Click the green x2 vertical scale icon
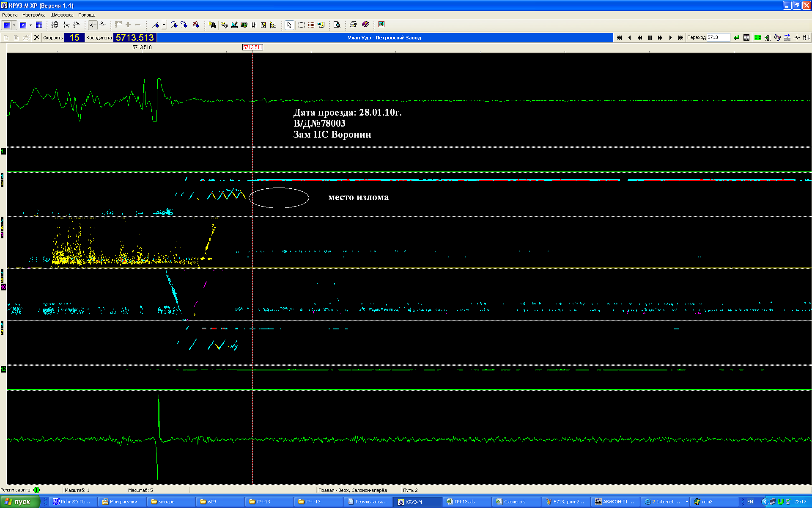This screenshot has height=508, width=812. coord(758,38)
